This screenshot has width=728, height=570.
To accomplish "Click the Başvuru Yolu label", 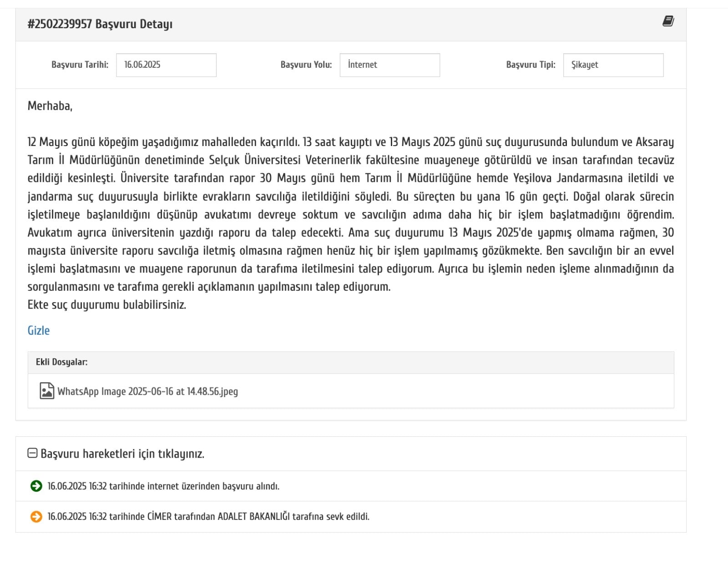I will 306,65.
